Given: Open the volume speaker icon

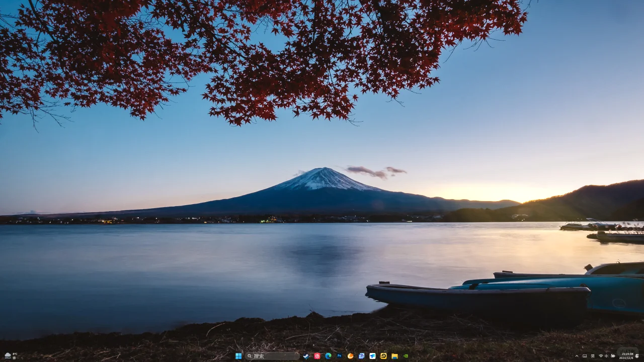Looking at the screenshot, I should pos(606,356).
